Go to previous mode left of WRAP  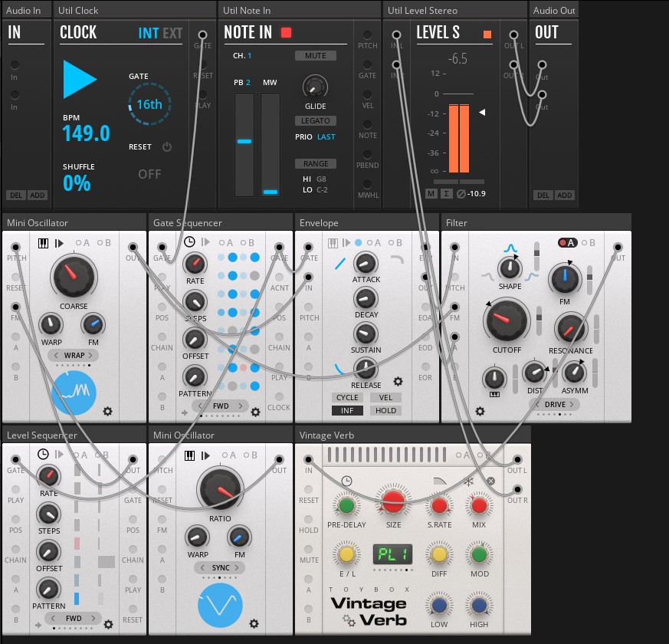pyautogui.click(x=56, y=355)
